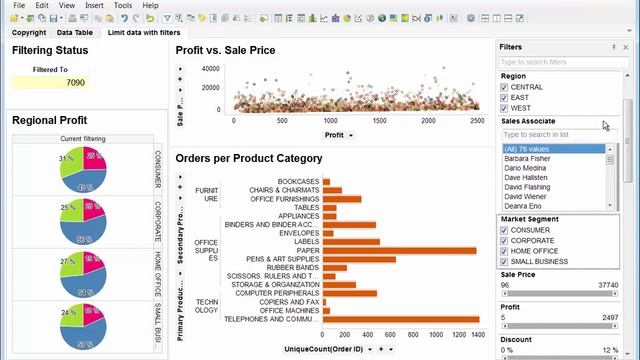The width and height of the screenshot is (640, 360).
Task: Switch to the Copyright page tab
Action: coord(29,33)
